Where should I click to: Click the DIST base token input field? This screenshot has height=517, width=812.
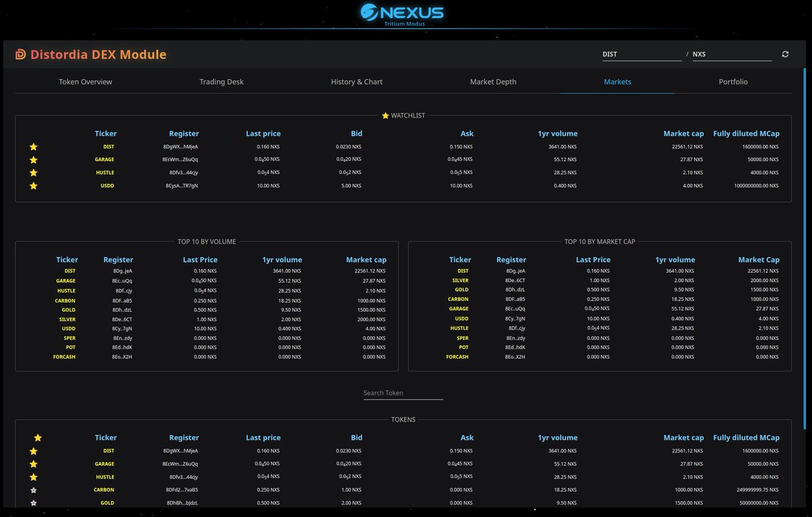pos(642,54)
